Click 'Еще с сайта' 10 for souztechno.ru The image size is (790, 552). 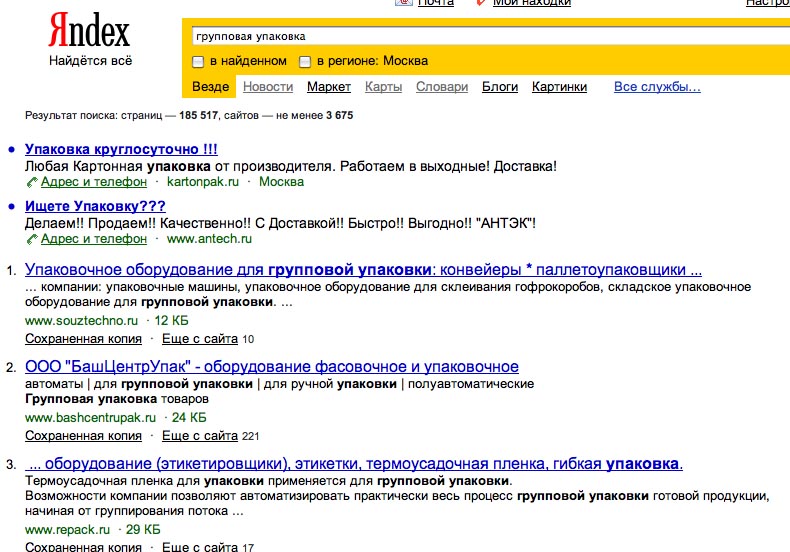click(200, 339)
